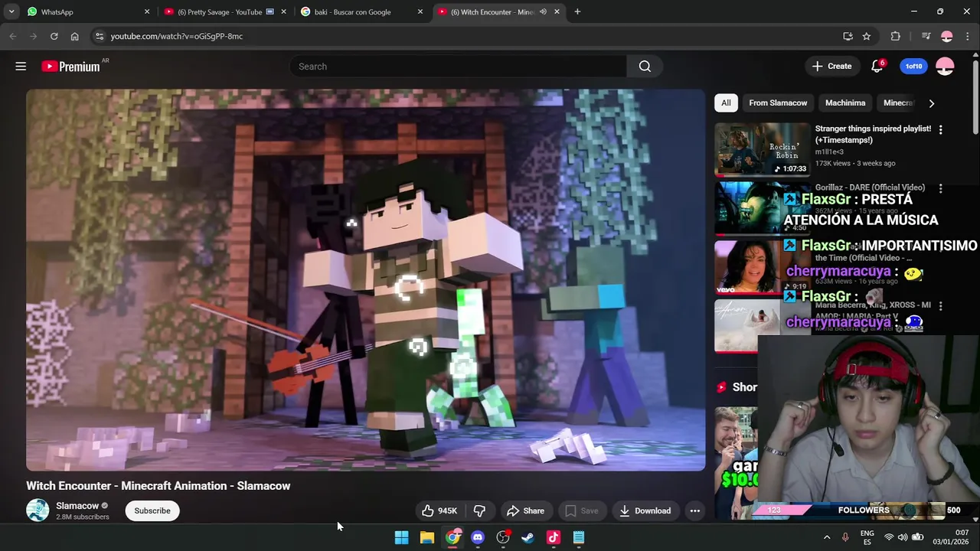Viewport: 980px width, 551px height.
Task: View site information icon in address bar
Action: point(99,36)
